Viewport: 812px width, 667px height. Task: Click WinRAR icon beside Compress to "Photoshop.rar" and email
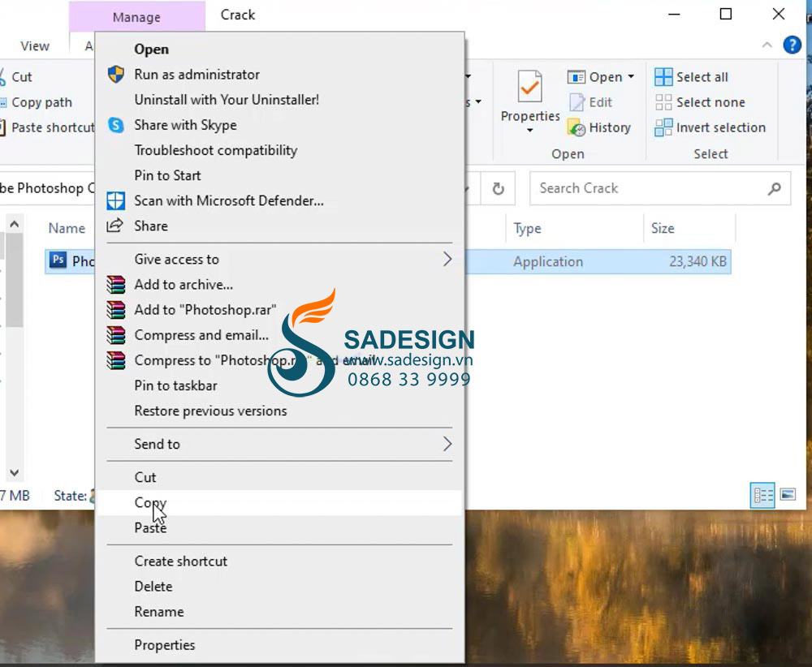coord(115,360)
